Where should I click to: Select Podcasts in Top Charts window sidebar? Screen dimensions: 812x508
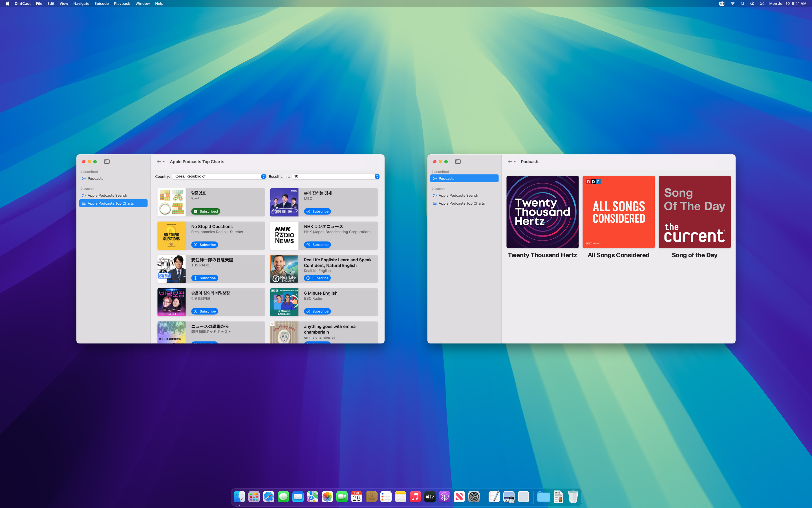[x=113, y=178]
